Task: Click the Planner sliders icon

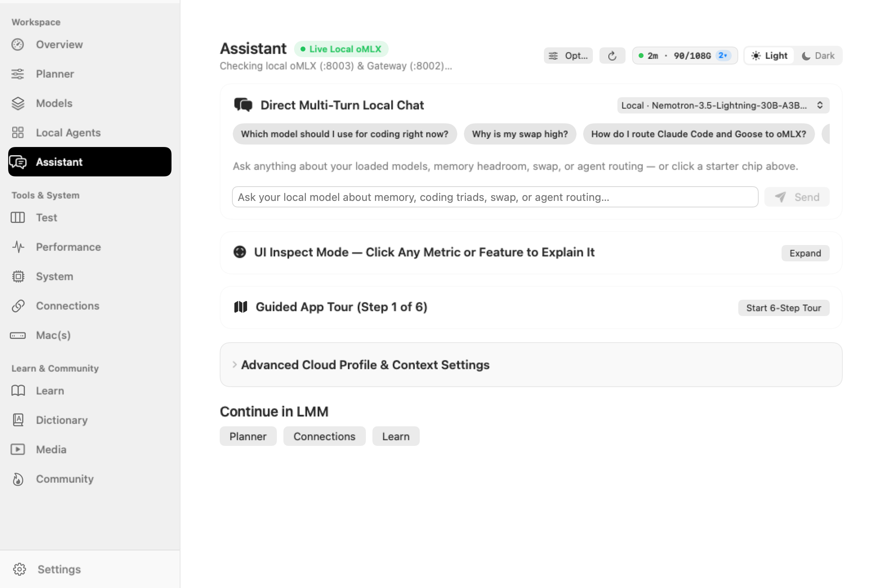Action: 18,74
